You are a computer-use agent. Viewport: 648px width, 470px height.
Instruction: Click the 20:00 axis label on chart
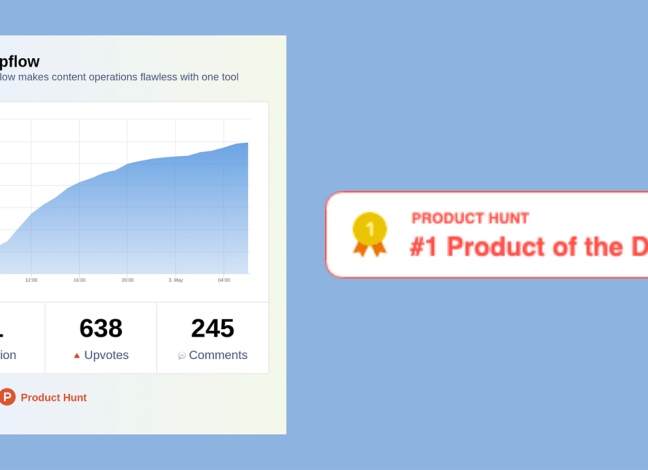(x=127, y=280)
